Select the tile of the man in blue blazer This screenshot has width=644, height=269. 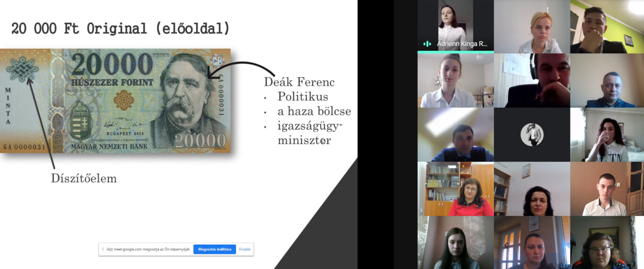tap(607, 80)
